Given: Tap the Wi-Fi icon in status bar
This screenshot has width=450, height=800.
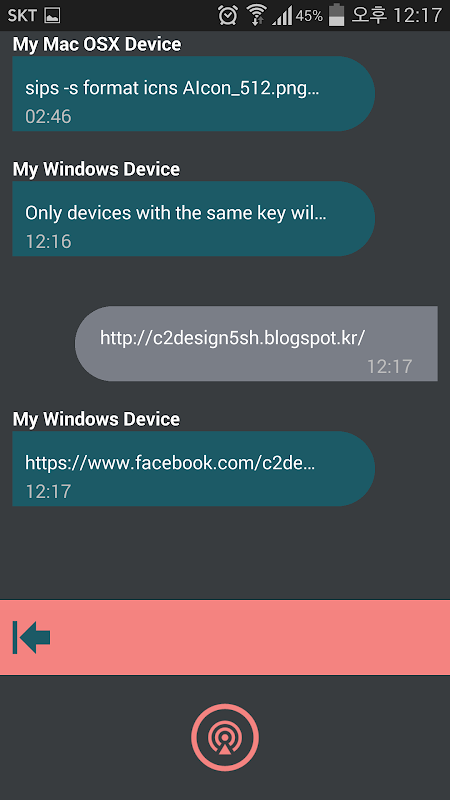Looking at the screenshot, I should point(257,15).
